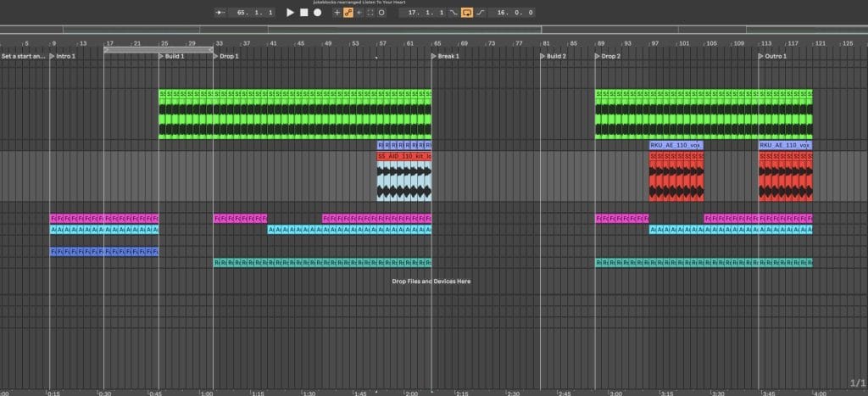Viewport: 868px width, 396px height.
Task: Select the Break 1 locator marker
Action: click(447, 56)
